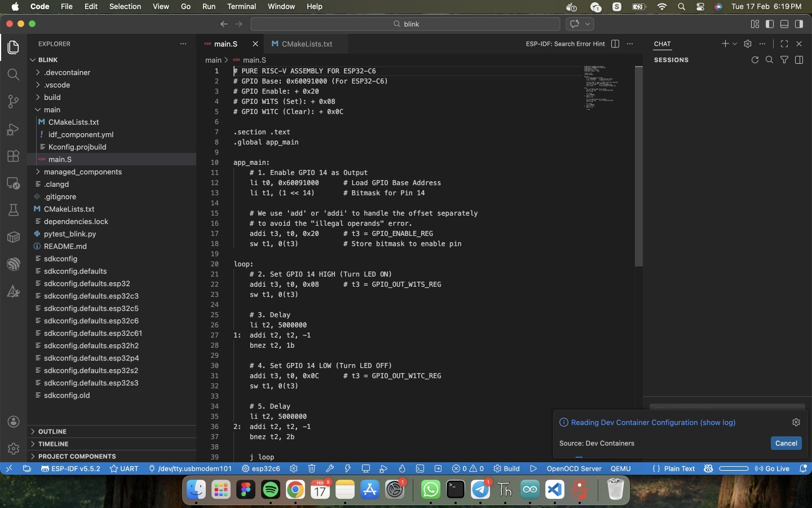Toggle the Sessions side layout button
812x508 pixels.
(x=799, y=60)
